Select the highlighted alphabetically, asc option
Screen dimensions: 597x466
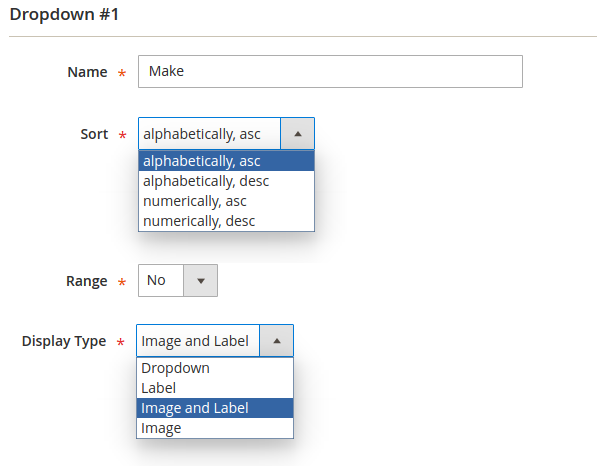click(226, 161)
